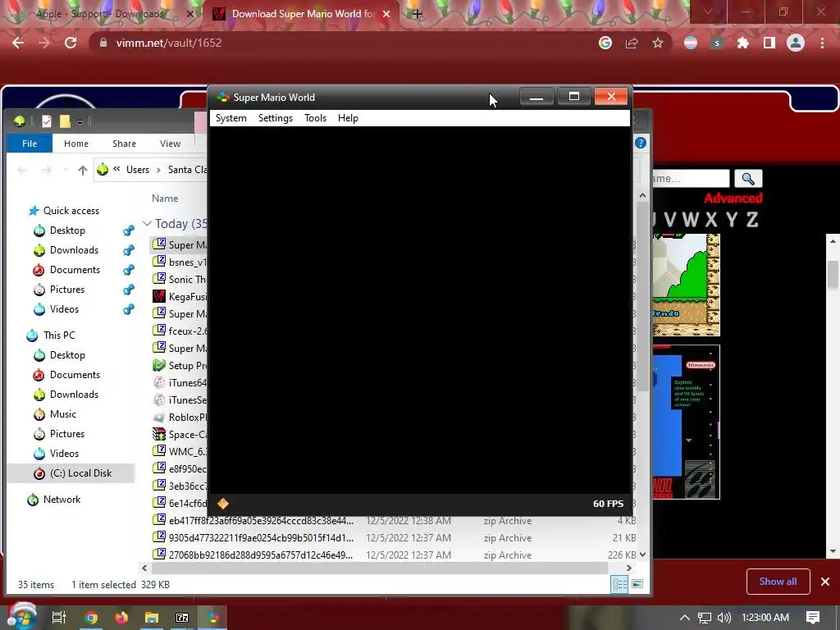Open the Advanced search link

coord(733,199)
